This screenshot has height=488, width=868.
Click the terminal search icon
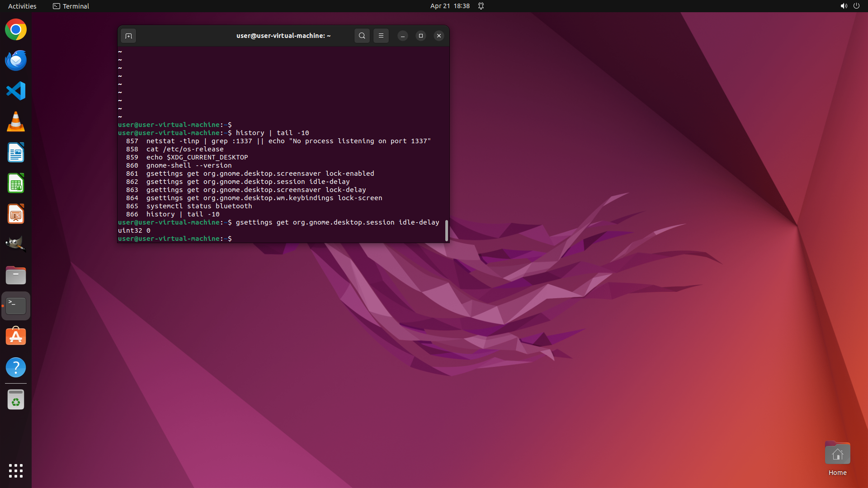[x=362, y=36]
